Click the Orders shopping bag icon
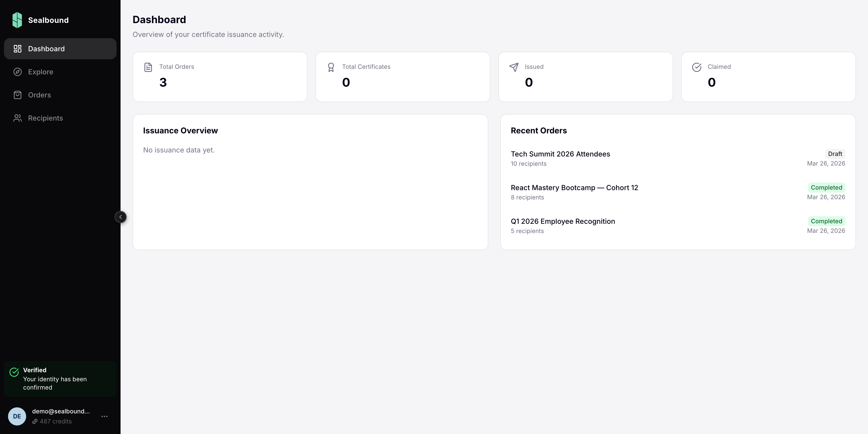 (x=18, y=95)
